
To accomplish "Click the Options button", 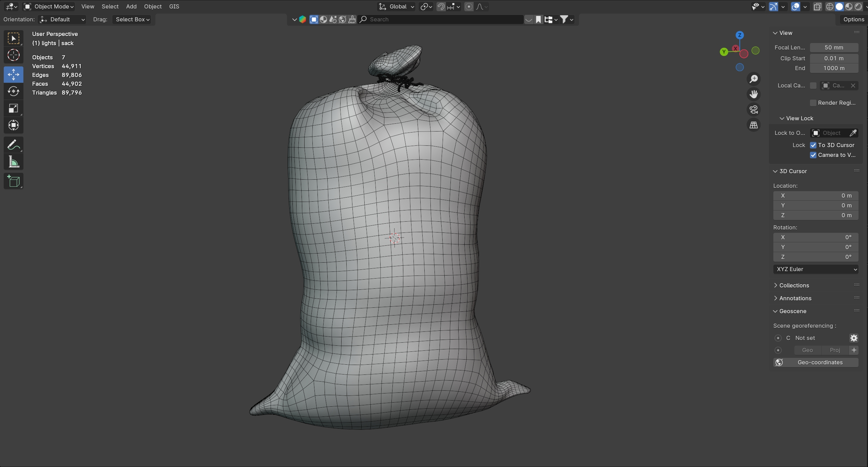I will click(x=853, y=19).
